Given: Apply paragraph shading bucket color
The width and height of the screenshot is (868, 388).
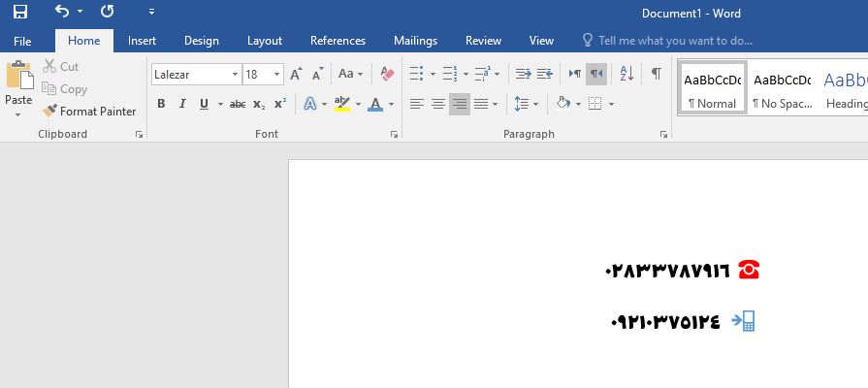Looking at the screenshot, I should point(563,104).
